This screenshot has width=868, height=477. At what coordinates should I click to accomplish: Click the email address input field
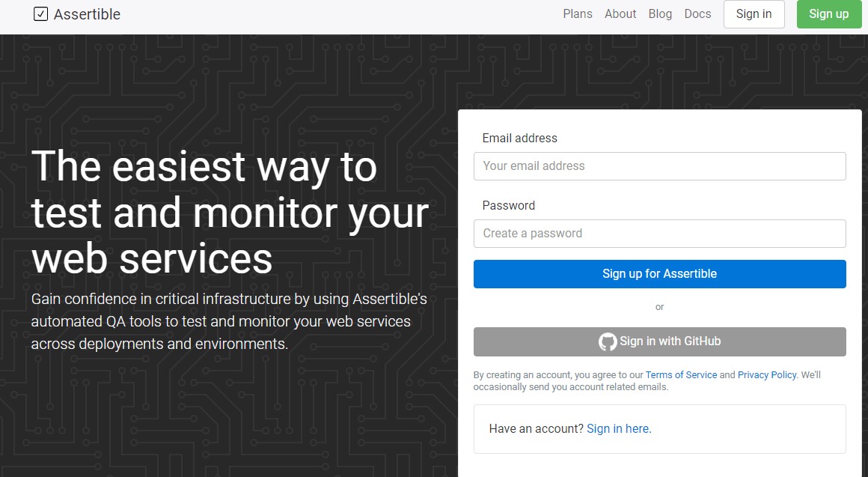point(659,165)
